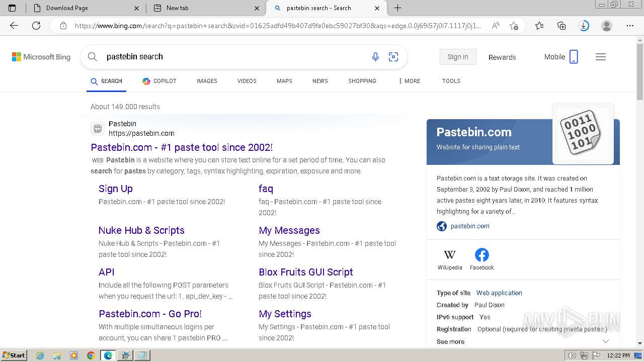Viewport: 644px width, 362px height.
Task: Open the Rewards link
Action: (x=502, y=57)
